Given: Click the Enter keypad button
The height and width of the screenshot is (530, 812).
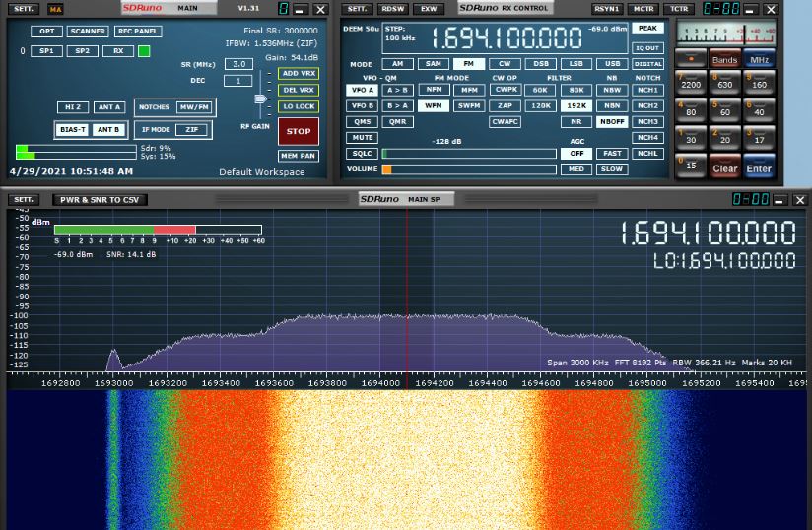Looking at the screenshot, I should click(x=759, y=166).
